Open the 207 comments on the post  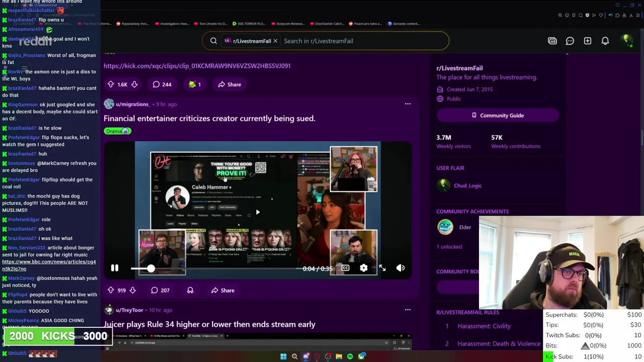[x=160, y=290]
